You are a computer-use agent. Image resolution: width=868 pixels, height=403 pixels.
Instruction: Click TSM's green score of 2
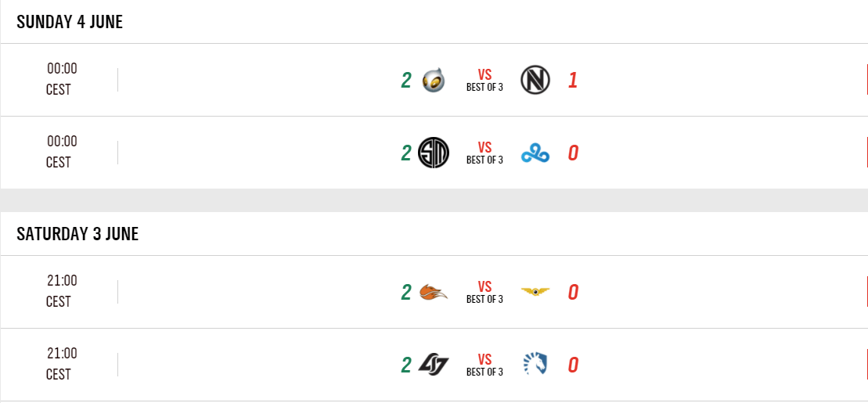(405, 153)
